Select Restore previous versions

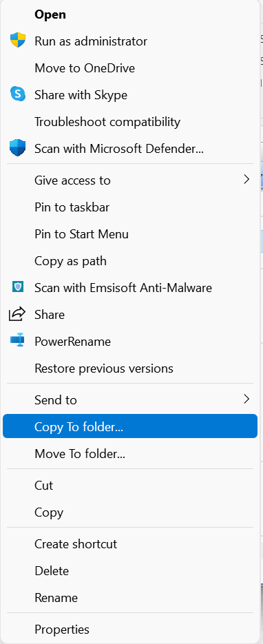[130, 368]
